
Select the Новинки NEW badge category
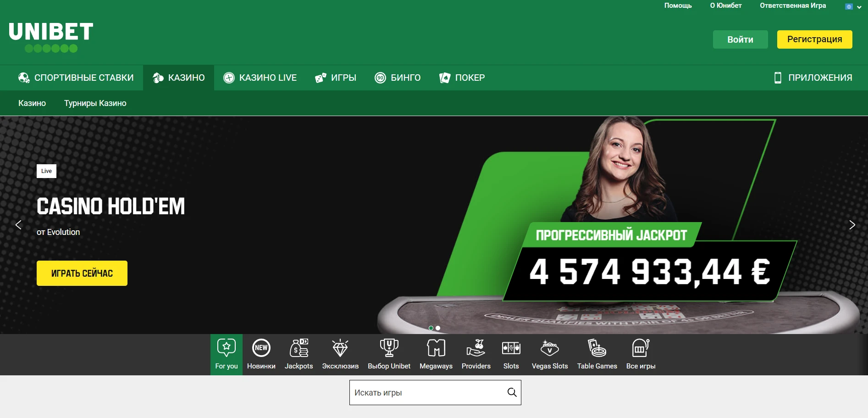261,355
